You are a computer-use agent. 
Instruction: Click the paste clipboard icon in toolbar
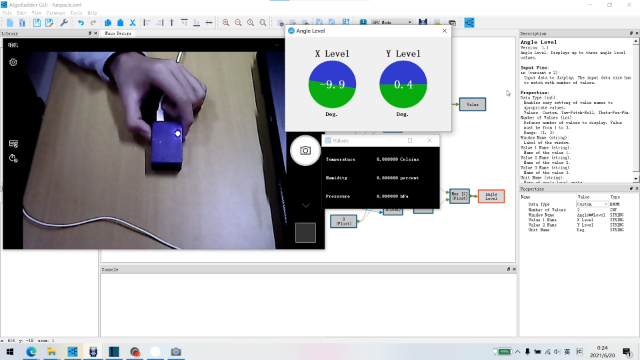pos(120,23)
